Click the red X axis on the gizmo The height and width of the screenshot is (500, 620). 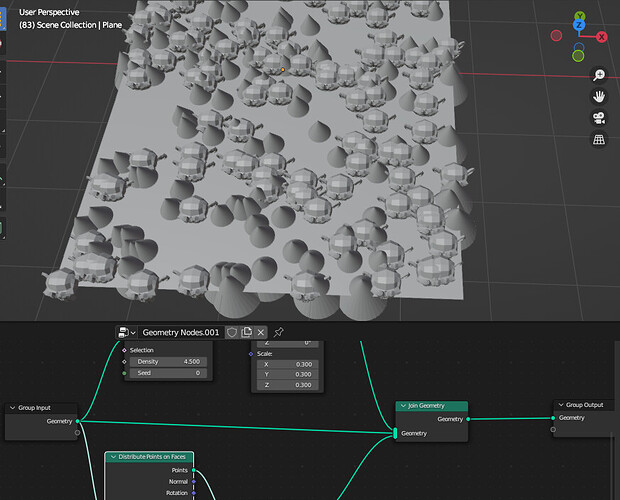(601, 37)
